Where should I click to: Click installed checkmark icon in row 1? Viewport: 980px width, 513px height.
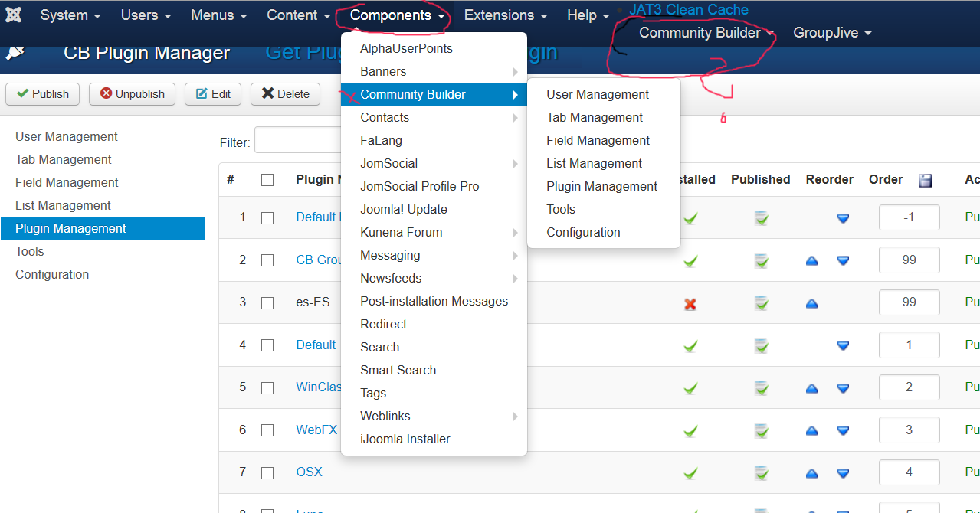690,218
